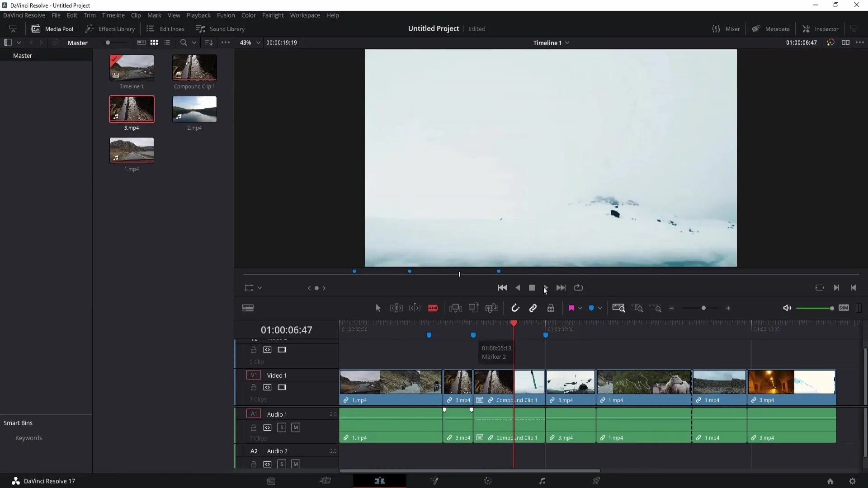This screenshot has width=868, height=488.
Task: Open the Mixer panel
Action: (726, 28)
